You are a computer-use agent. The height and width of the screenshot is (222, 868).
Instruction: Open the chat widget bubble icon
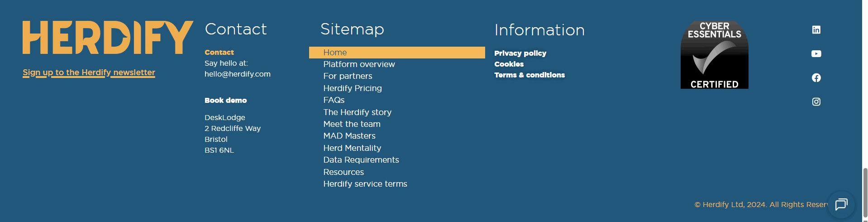point(841,204)
